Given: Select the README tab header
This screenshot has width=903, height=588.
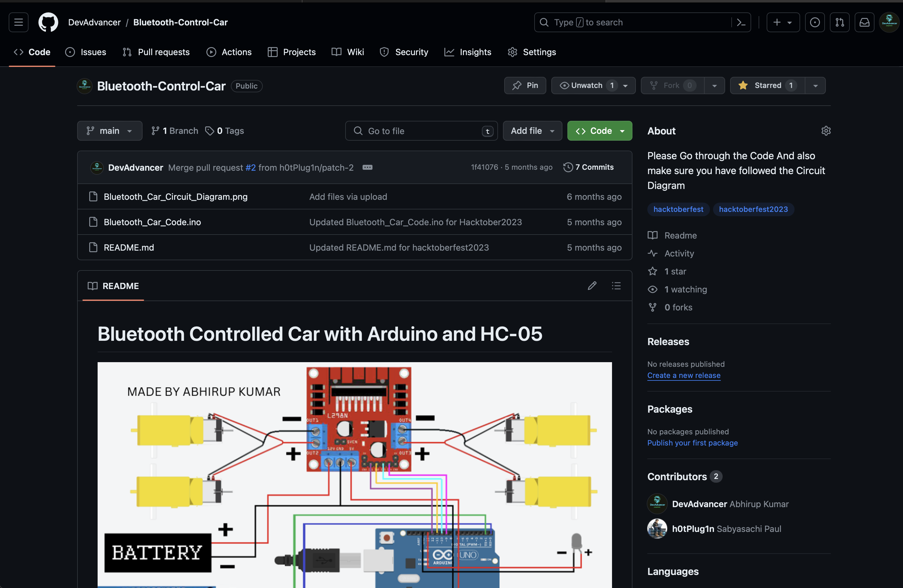Looking at the screenshot, I should pos(113,286).
